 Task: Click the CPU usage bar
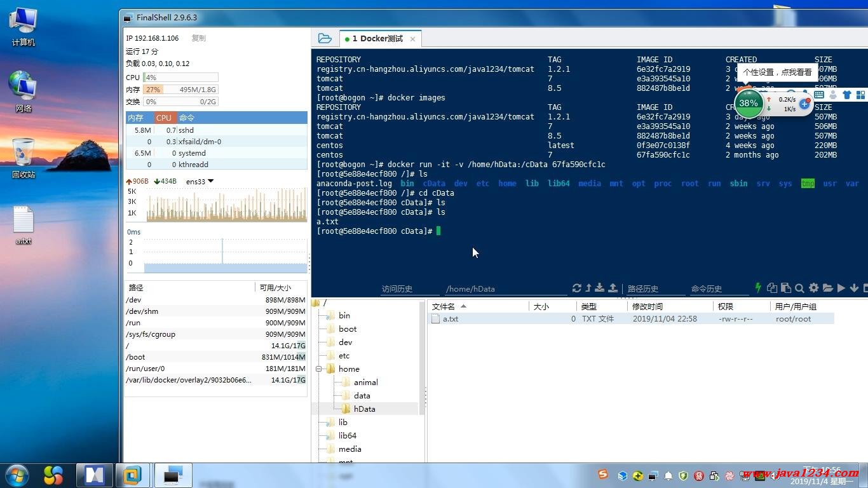(x=180, y=78)
